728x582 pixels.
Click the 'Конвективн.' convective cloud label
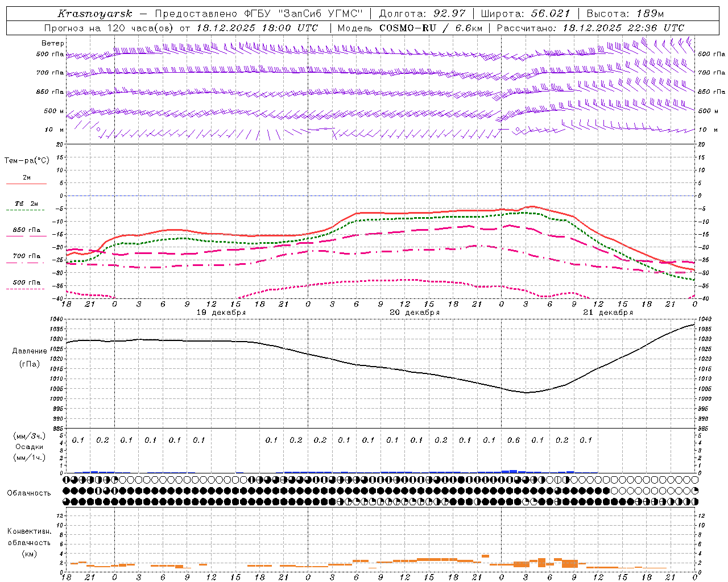coord(29,531)
